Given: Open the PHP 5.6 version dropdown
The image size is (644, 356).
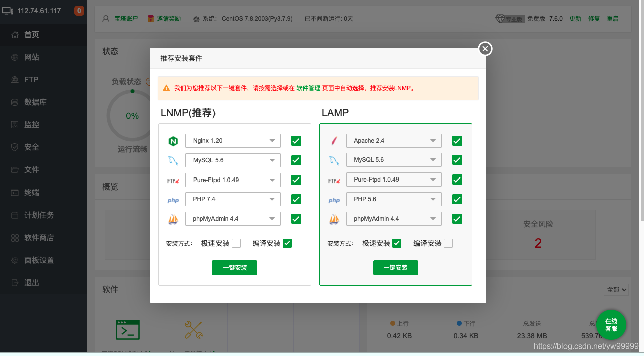Looking at the screenshot, I should tap(394, 199).
